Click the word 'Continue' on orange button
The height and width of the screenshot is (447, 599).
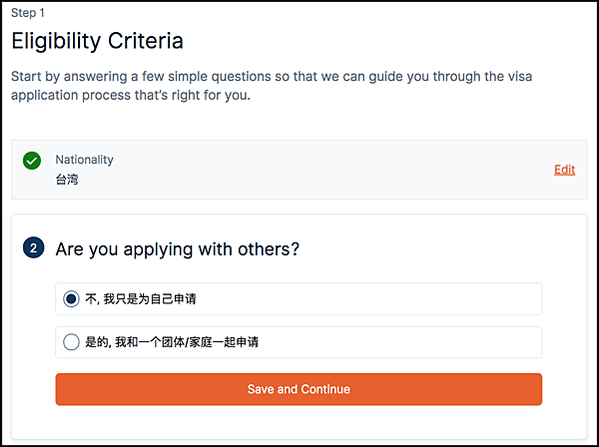(x=325, y=389)
